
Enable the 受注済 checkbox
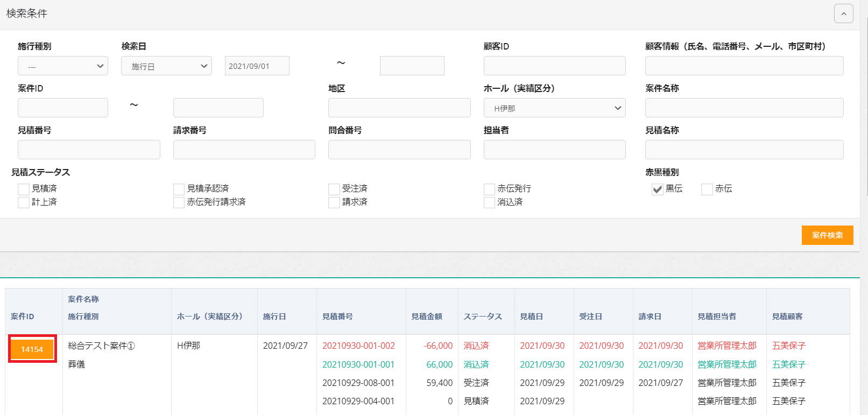tap(334, 189)
